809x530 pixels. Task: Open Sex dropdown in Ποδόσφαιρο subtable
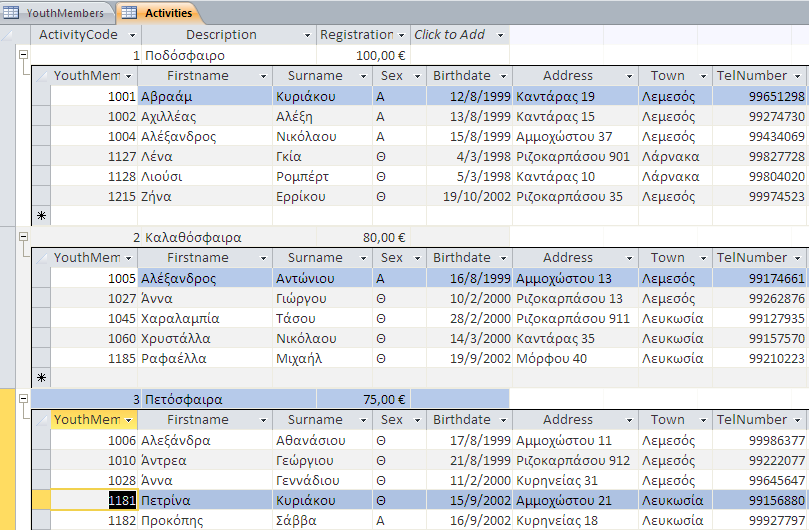click(417, 76)
